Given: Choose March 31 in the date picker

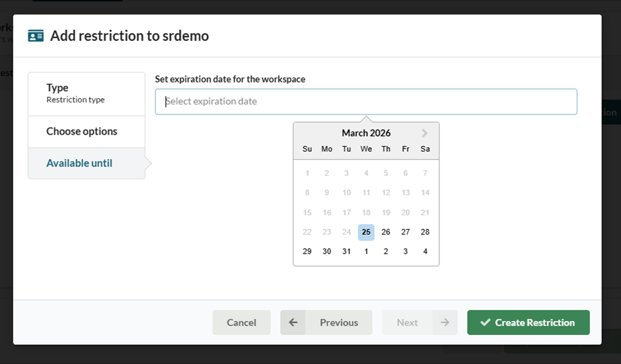Looking at the screenshot, I should point(346,251).
